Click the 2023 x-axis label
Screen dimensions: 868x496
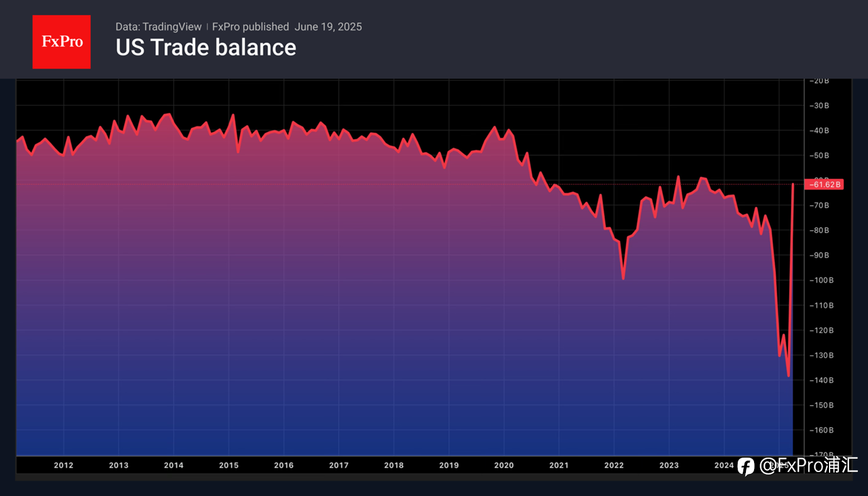669,465
